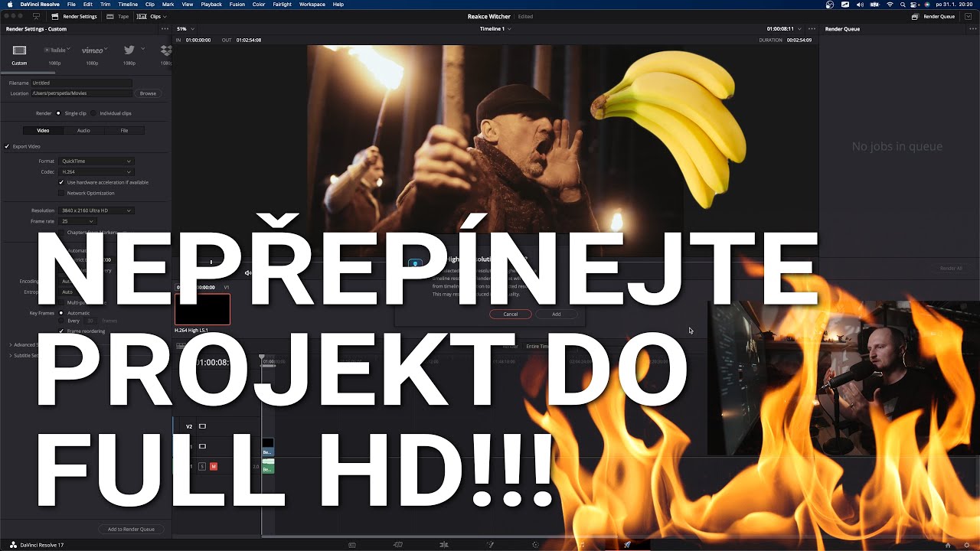Image resolution: width=980 pixels, height=551 pixels.
Task: Click the Wi-Fi status icon
Action: pos(890,5)
